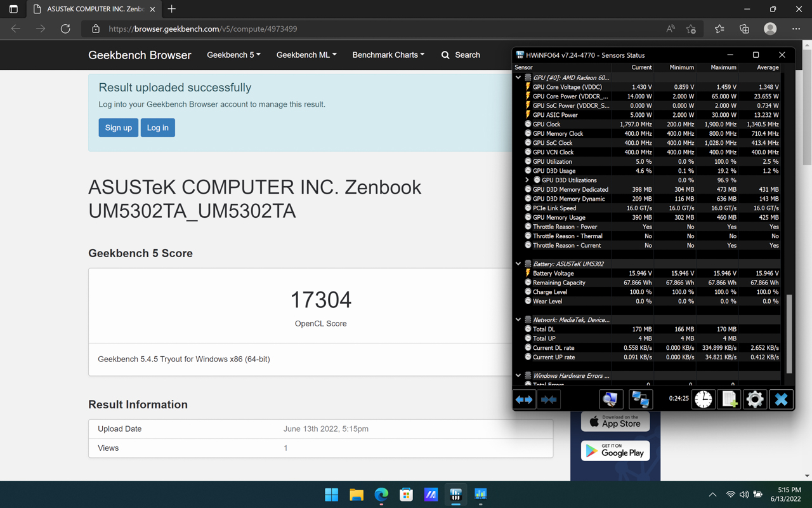812x508 pixels.
Task: Collapse the Network MediaTek group
Action: pyautogui.click(x=518, y=319)
